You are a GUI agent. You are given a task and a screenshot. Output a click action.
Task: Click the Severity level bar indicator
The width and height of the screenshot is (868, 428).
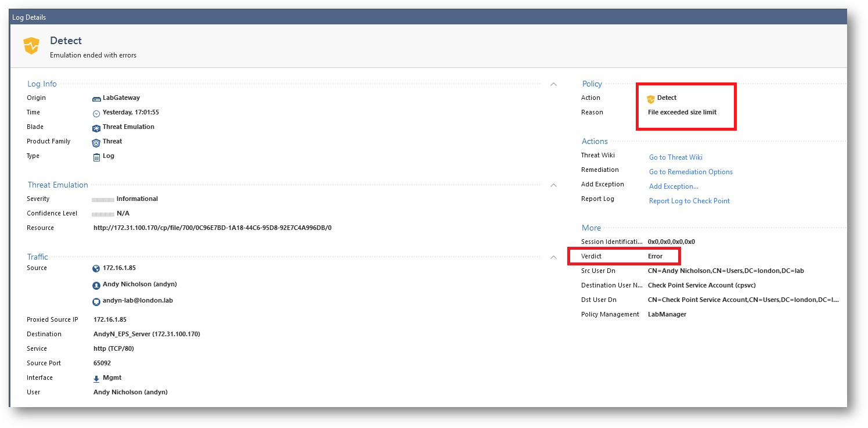tap(103, 199)
